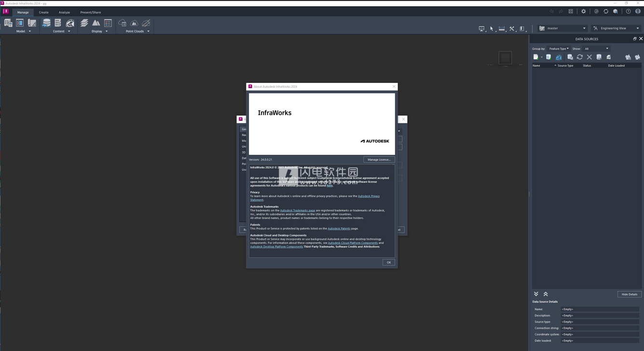644x351 pixels.
Task: Switch to the Present/Share tab
Action: click(x=91, y=12)
